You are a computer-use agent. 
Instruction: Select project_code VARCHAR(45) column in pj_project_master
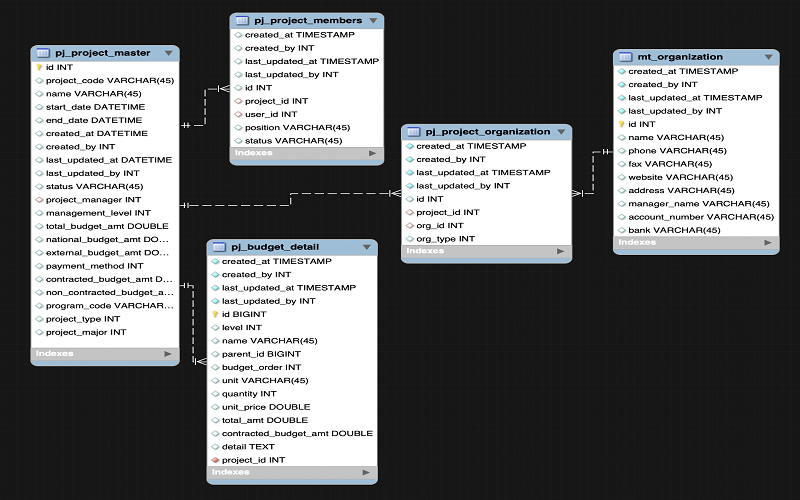pyautogui.click(x=110, y=81)
